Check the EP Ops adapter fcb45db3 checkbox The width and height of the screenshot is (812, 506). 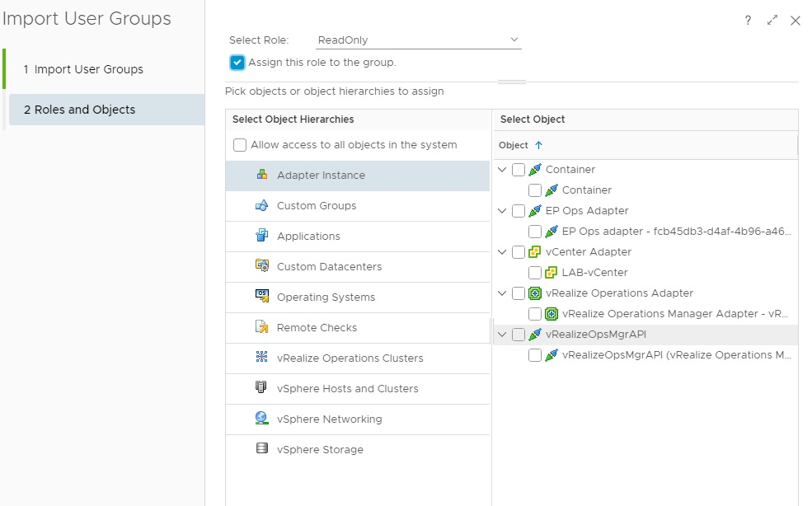click(535, 232)
